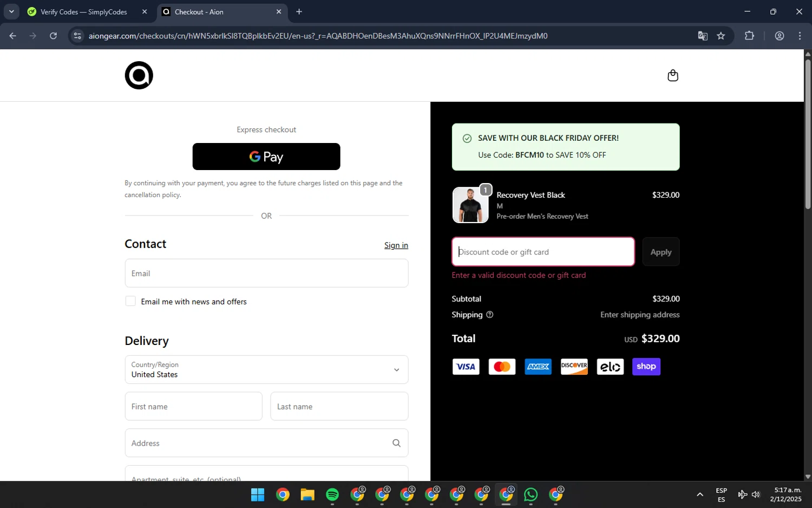
Task: Pay with the Google Pay button
Action: [x=266, y=157]
